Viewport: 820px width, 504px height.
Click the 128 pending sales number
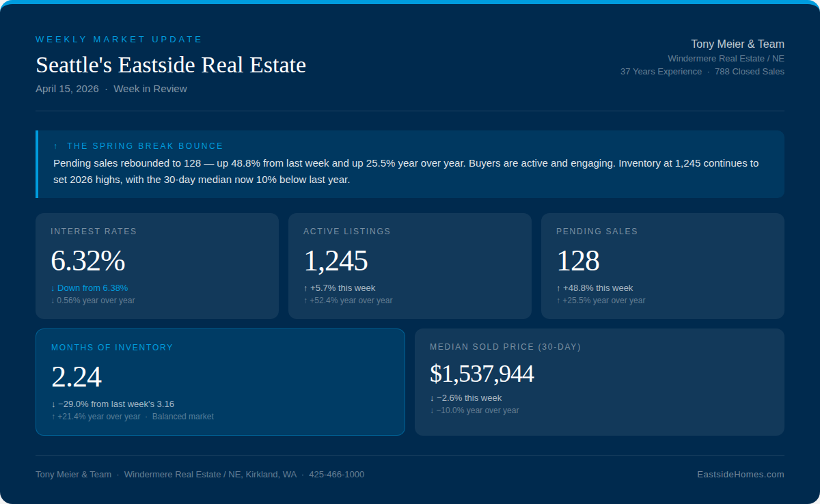578,261
